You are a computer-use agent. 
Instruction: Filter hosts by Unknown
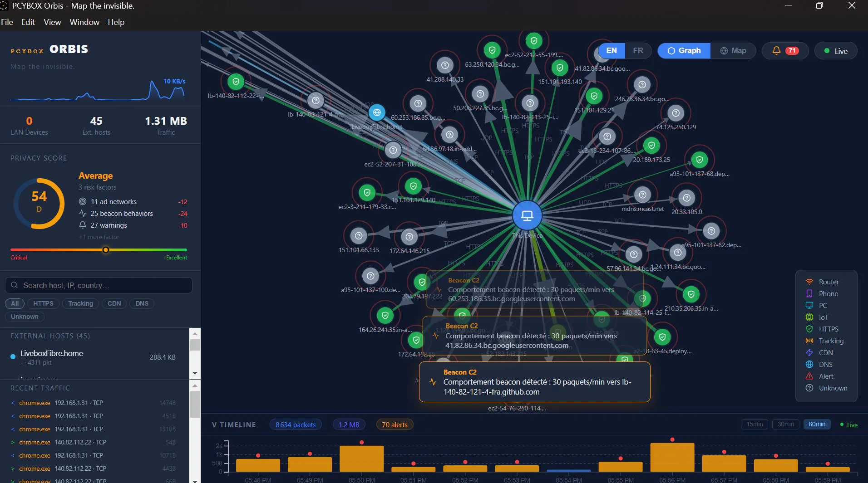[x=25, y=317]
